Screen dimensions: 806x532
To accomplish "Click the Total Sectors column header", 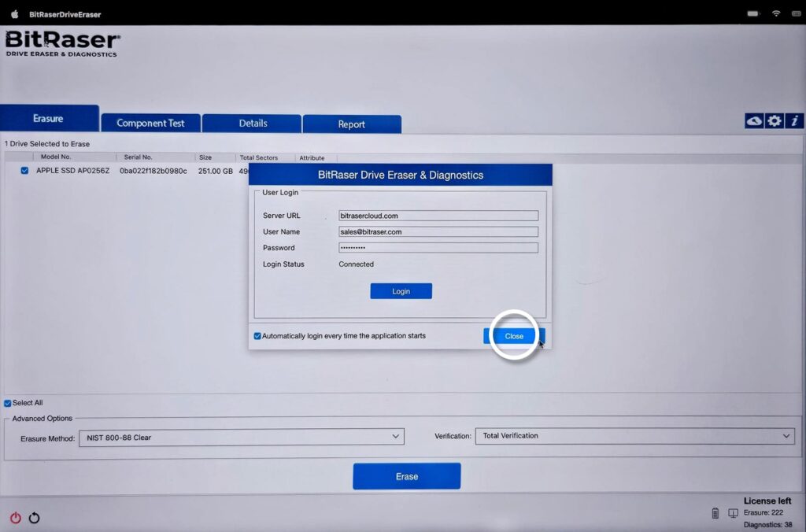I will (x=258, y=158).
